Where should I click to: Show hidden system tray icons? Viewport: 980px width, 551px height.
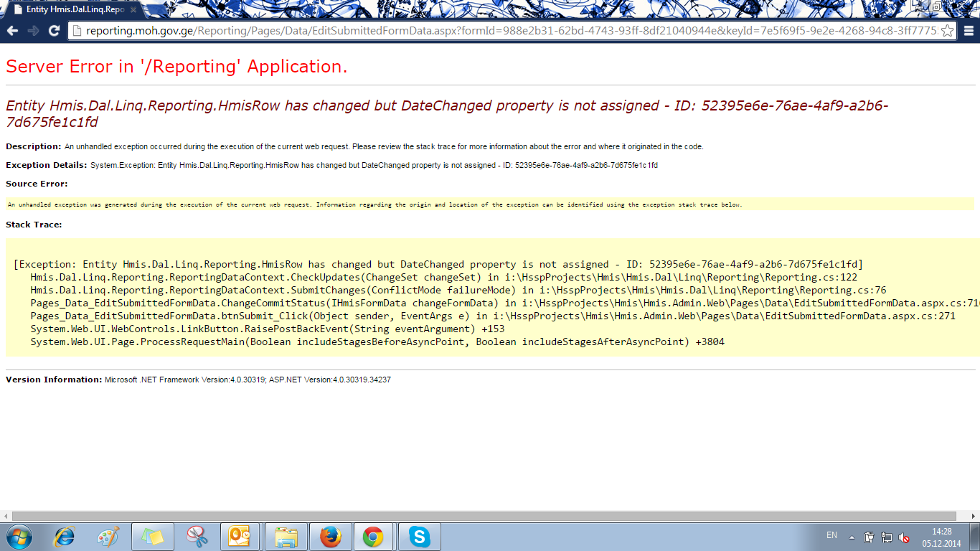pos(852,537)
